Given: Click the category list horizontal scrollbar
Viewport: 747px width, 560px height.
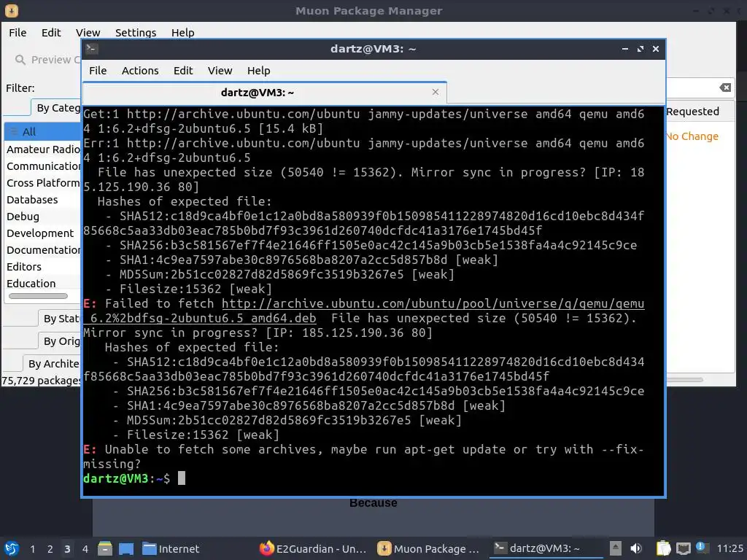Looking at the screenshot, I should click(x=38, y=296).
